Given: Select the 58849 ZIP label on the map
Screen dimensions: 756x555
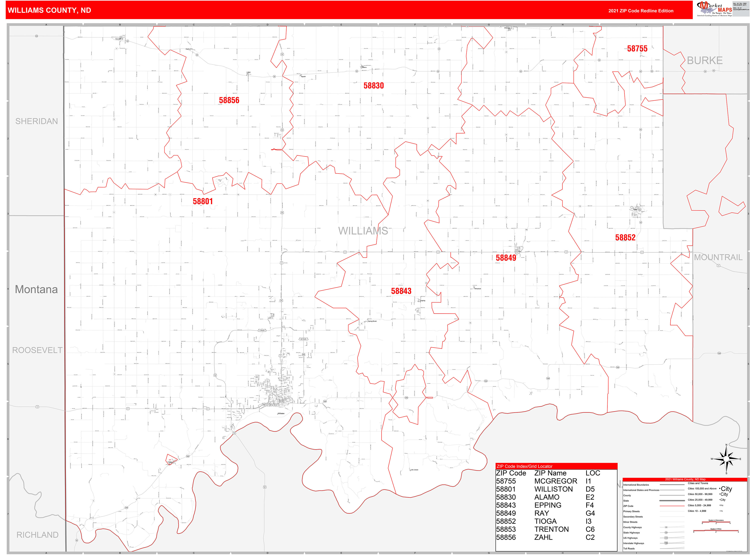Looking at the screenshot, I should pyautogui.click(x=506, y=258).
